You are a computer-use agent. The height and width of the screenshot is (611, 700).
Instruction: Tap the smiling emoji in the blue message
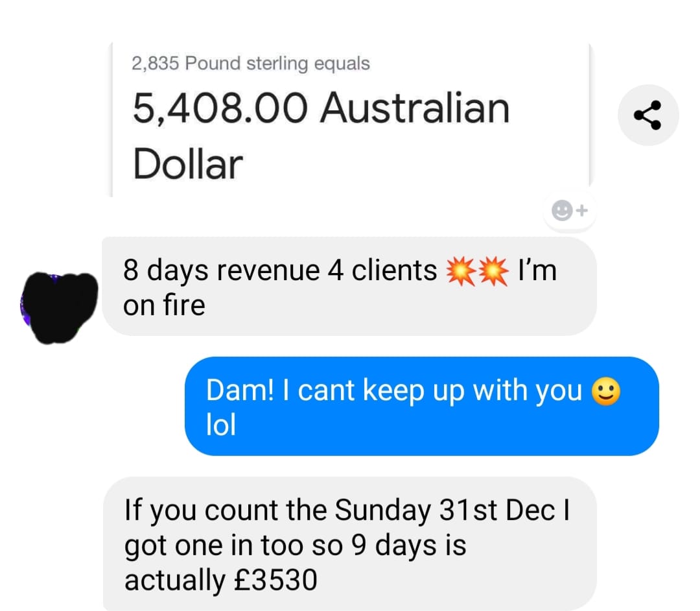(x=605, y=391)
